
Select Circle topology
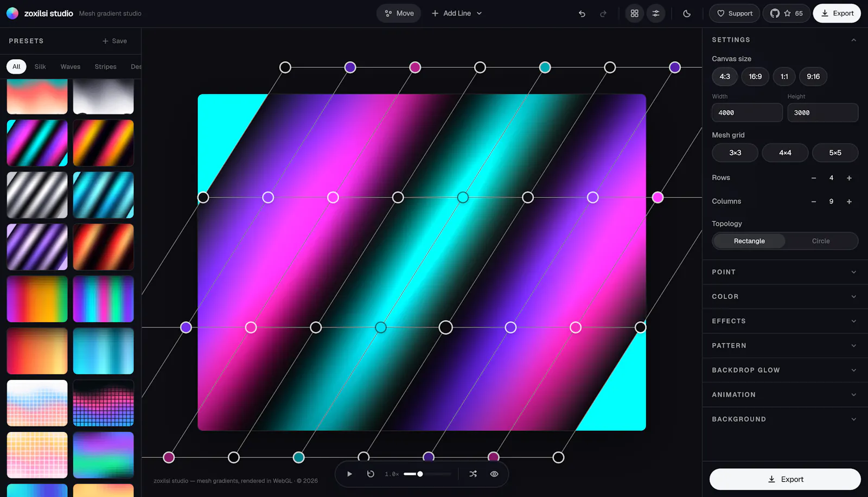(x=821, y=241)
